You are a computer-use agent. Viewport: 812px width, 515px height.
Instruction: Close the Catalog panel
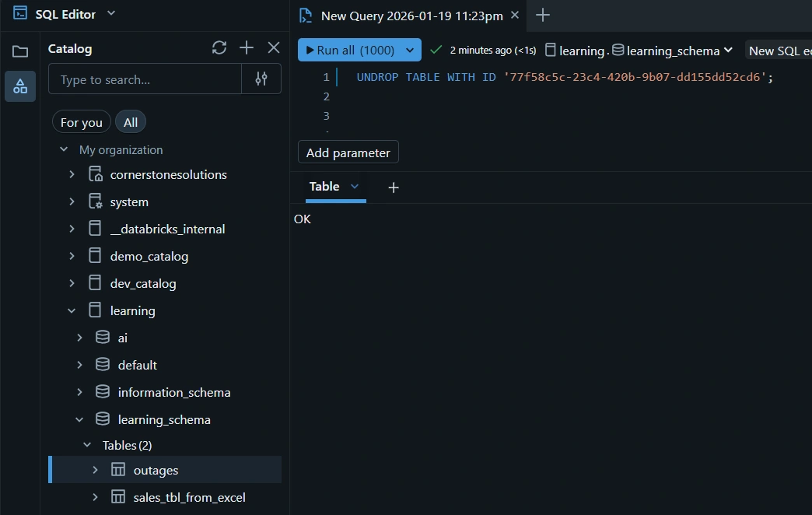(x=274, y=48)
